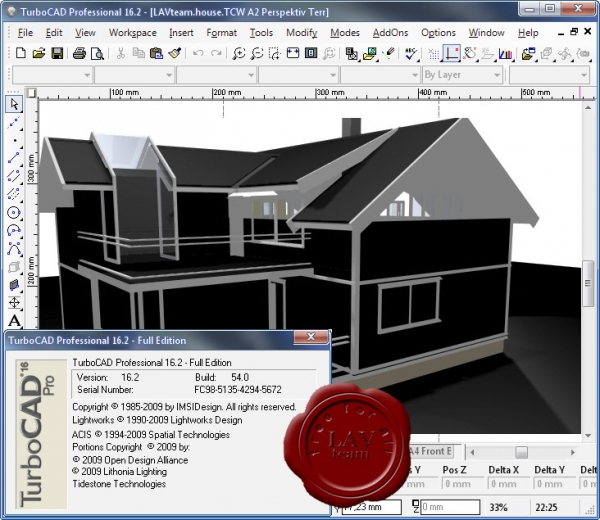Toggle the highlighted ortho mode button

(x=452, y=53)
